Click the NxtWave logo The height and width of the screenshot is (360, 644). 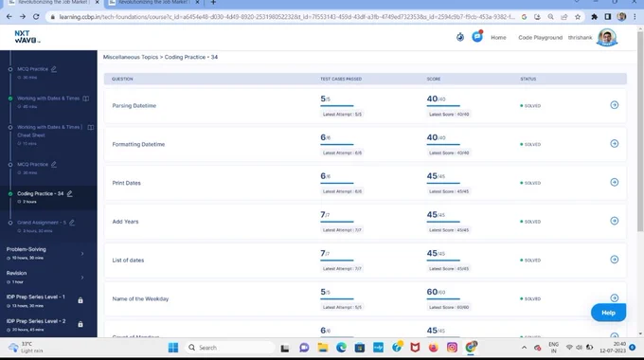click(27, 37)
